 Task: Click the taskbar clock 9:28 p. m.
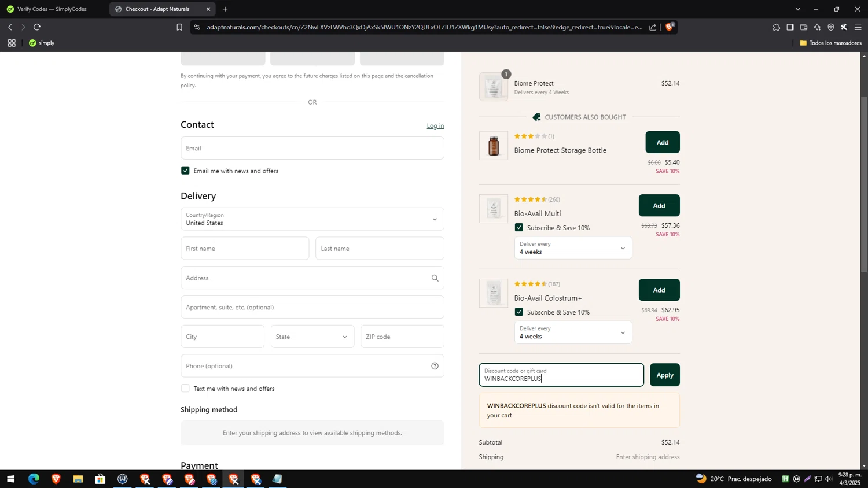click(849, 479)
